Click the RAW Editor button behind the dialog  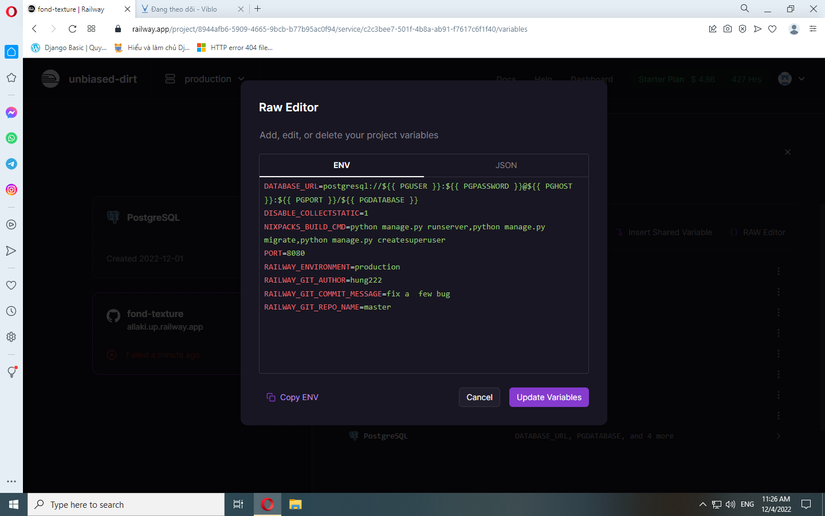click(x=758, y=232)
